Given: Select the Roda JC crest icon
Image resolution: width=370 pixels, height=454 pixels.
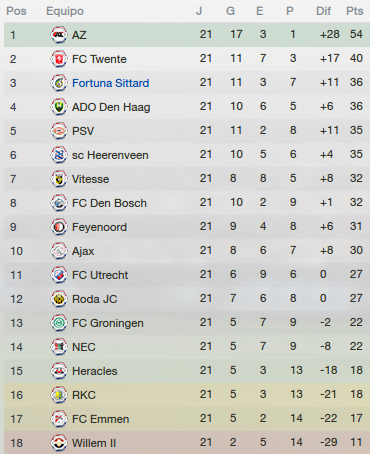Looking at the screenshot, I should point(59,299).
